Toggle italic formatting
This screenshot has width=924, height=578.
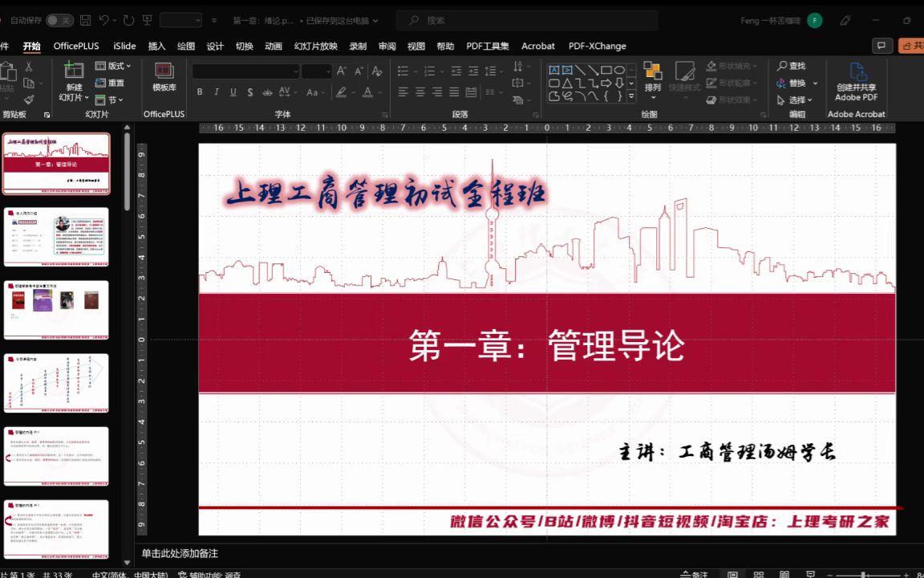click(216, 92)
